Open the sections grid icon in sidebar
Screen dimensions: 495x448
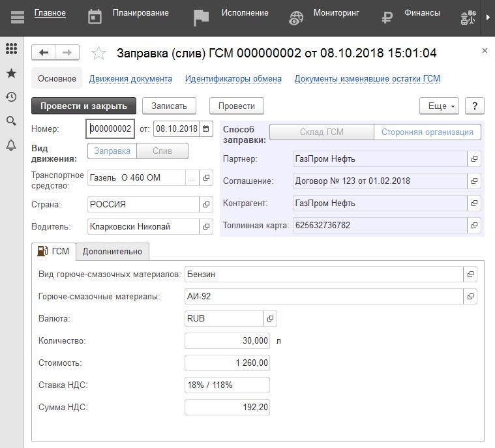coord(11,49)
